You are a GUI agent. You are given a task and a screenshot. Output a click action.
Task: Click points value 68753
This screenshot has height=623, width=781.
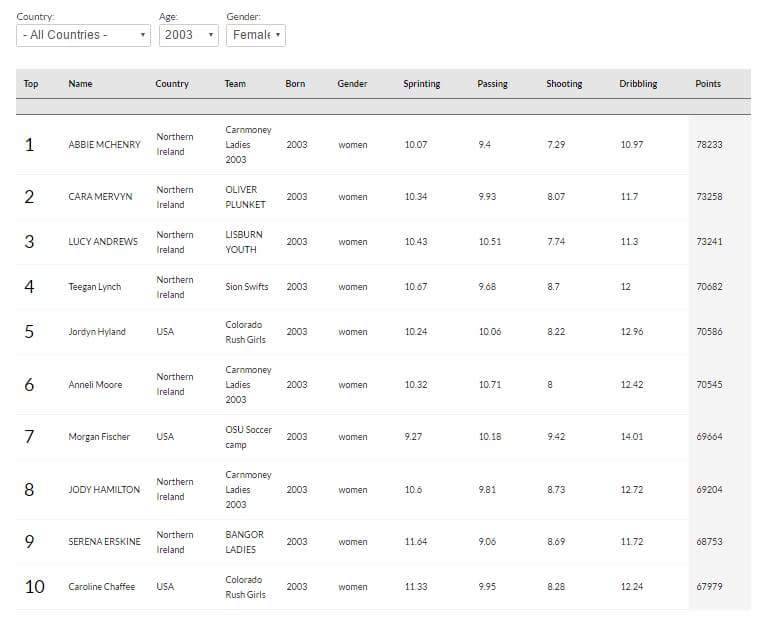(x=709, y=541)
